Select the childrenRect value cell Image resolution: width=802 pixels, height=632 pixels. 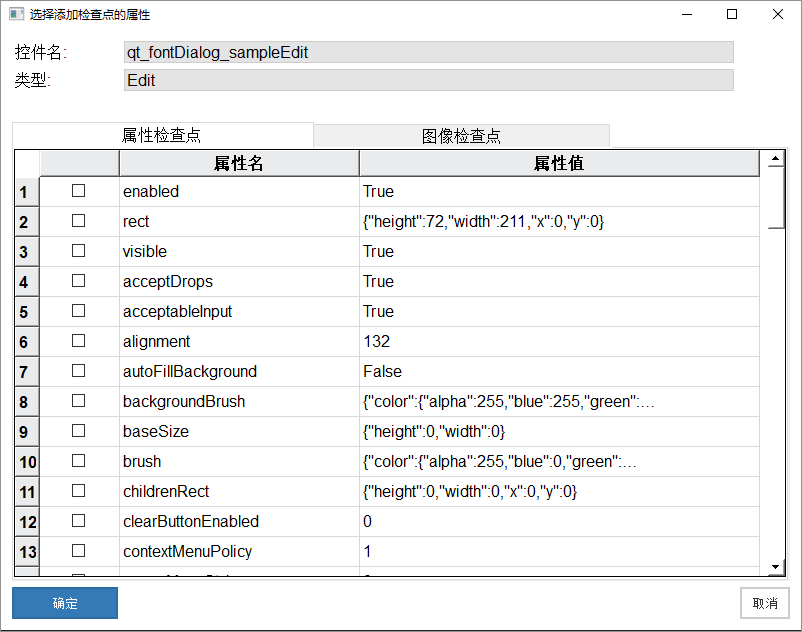(x=559, y=491)
